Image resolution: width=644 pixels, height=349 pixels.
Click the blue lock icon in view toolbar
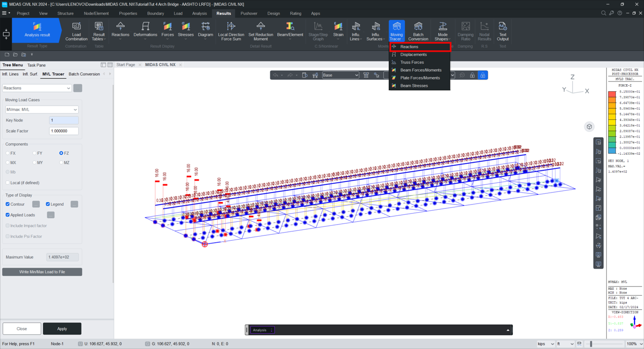[483, 75]
